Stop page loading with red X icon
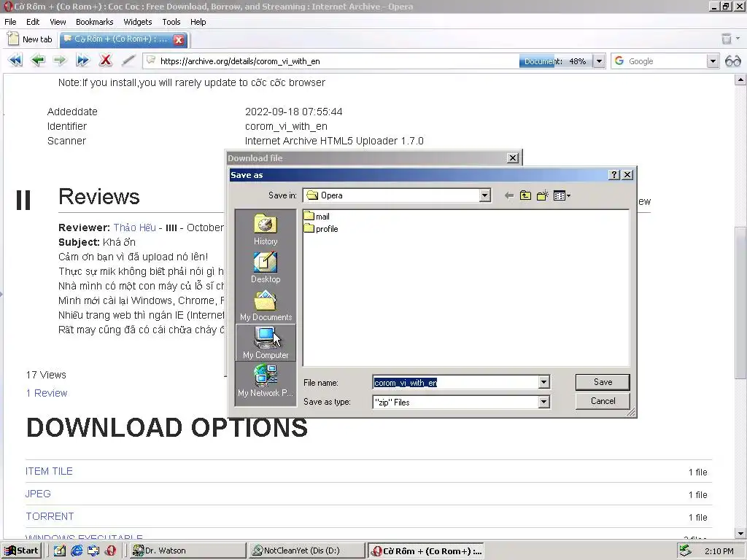The image size is (747, 560). tap(105, 61)
